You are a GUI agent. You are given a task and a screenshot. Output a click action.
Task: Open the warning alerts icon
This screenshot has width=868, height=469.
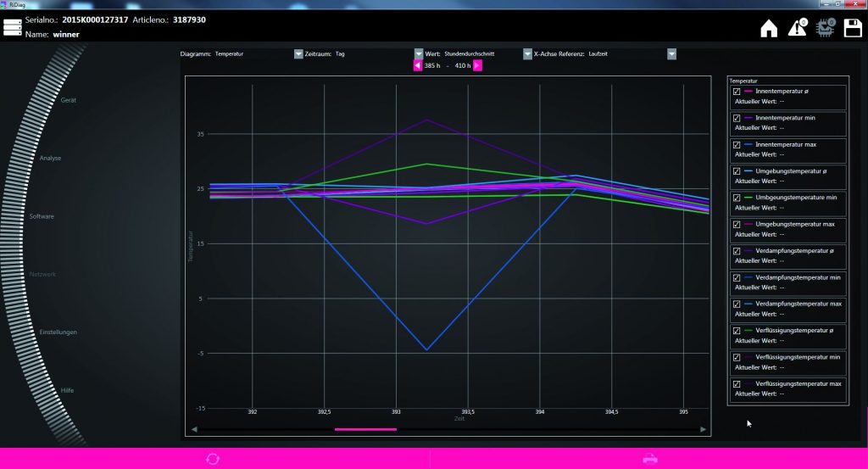coord(797,28)
